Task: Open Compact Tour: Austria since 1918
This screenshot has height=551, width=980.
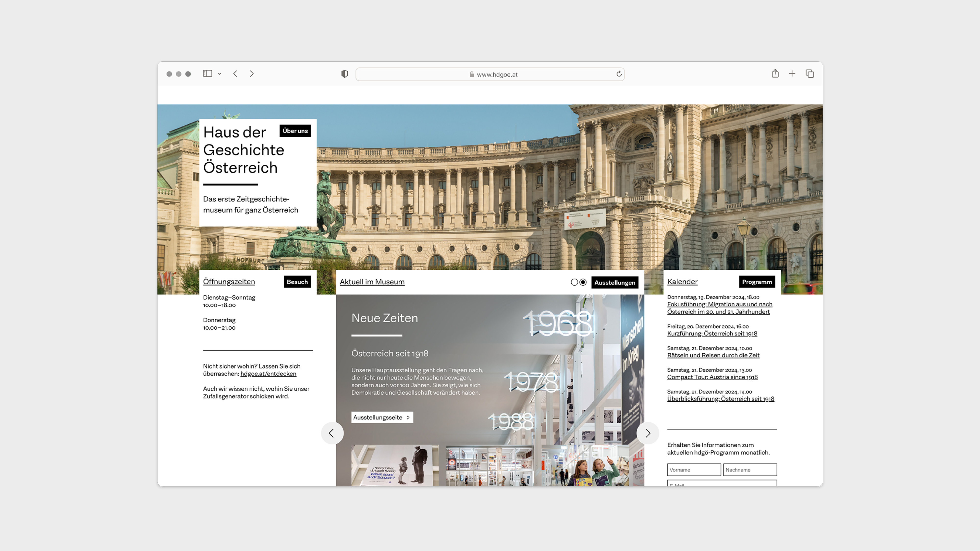Action: pyautogui.click(x=712, y=377)
